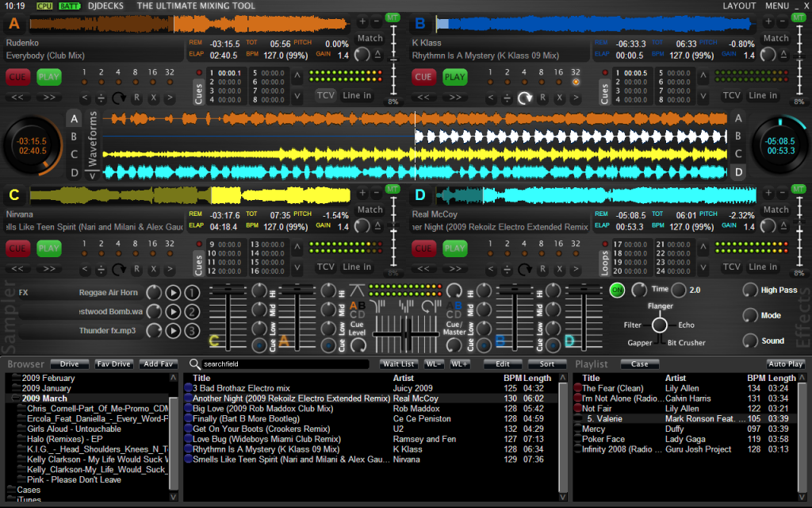The height and width of the screenshot is (508, 812).
Task: Click the deck A jog wheel
Action: tap(33, 146)
